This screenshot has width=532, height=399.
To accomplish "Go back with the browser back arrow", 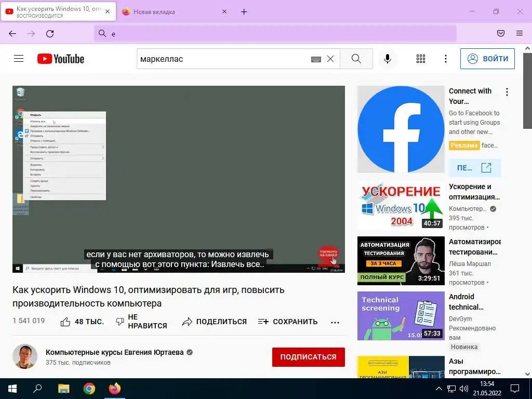I will 12,34.
